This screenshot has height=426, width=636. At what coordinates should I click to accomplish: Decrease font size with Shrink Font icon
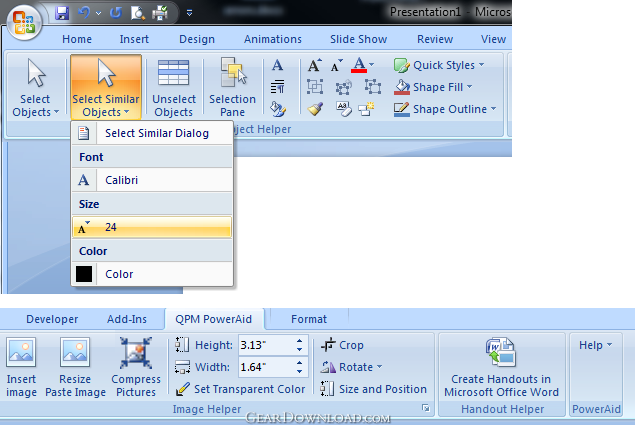[x=337, y=65]
